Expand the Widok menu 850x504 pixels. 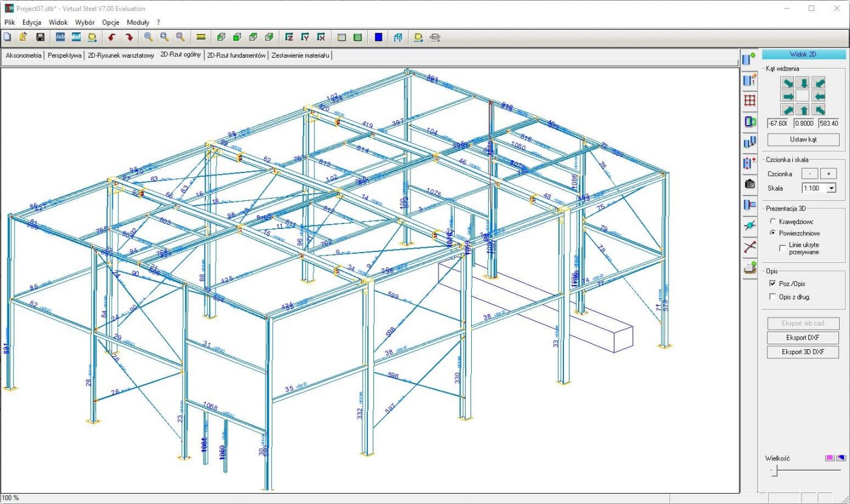58,22
